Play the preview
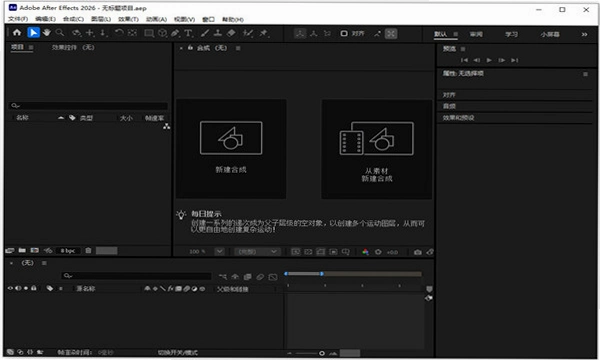 point(489,60)
